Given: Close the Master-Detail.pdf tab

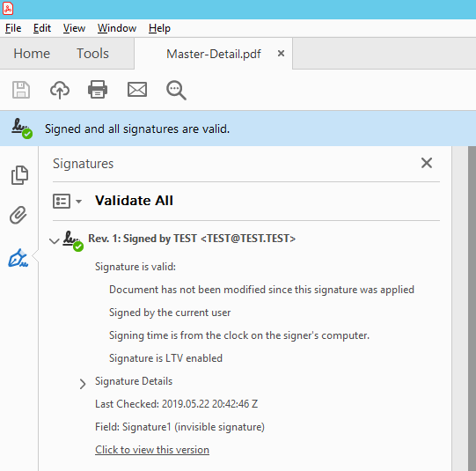Looking at the screenshot, I should (281, 54).
